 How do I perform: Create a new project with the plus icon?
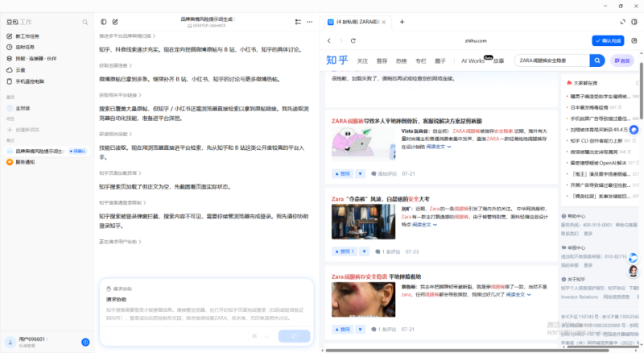click(x=10, y=130)
